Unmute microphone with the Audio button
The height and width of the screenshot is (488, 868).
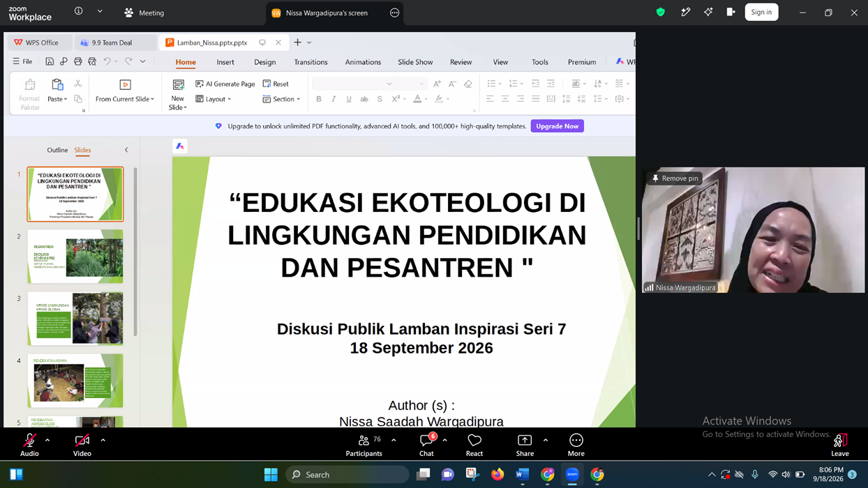29,444
